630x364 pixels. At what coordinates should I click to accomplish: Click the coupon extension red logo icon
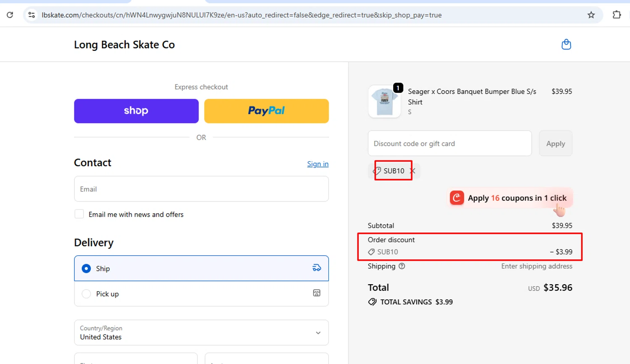coord(457,198)
